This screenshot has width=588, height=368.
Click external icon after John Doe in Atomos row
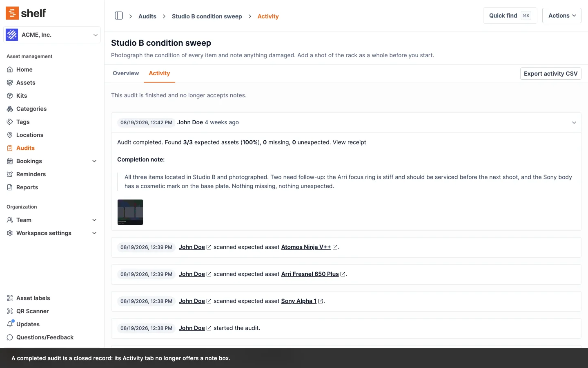point(209,247)
